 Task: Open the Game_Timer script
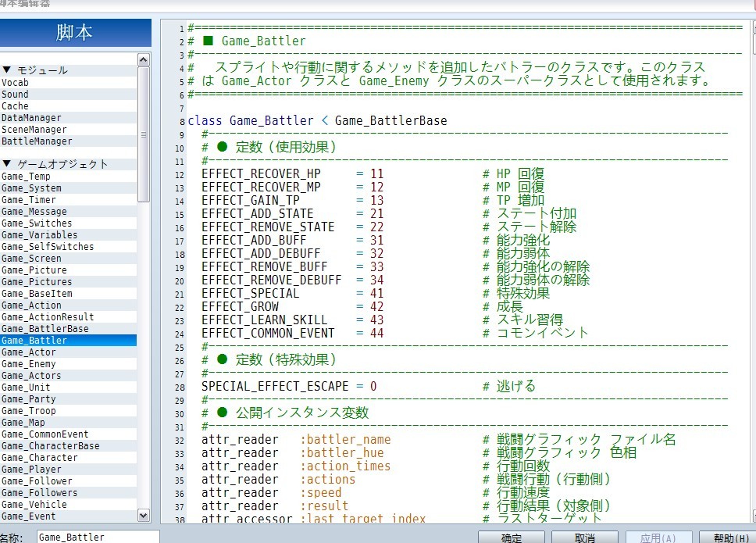69,200
